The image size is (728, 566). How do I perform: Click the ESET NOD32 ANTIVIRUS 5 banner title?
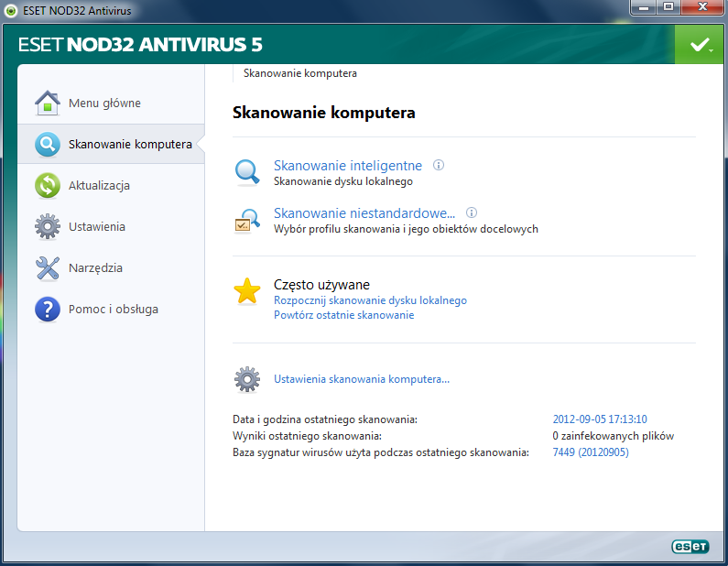tap(140, 45)
